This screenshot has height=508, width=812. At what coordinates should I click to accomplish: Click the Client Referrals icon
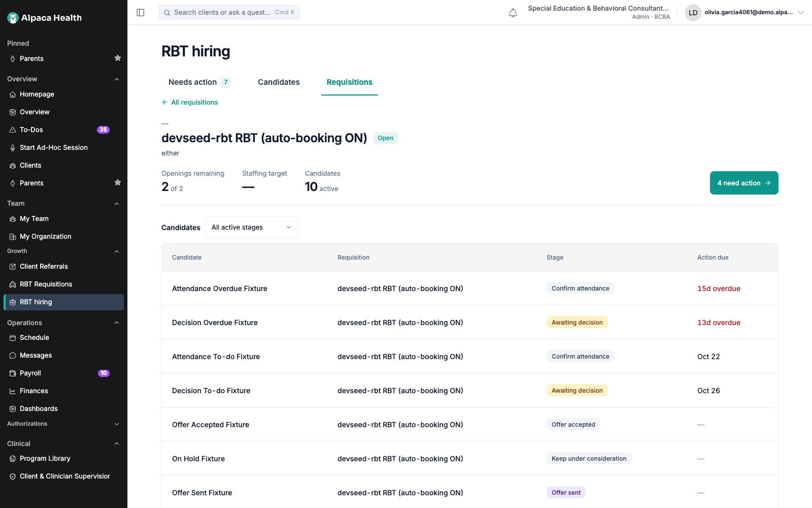coord(13,267)
